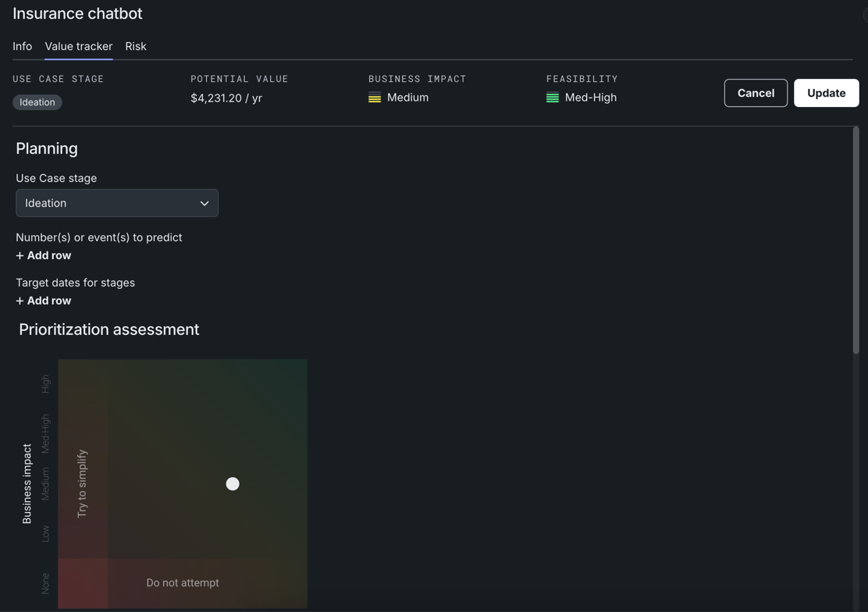Click the $4,231.20 / yr potential value

(x=226, y=98)
